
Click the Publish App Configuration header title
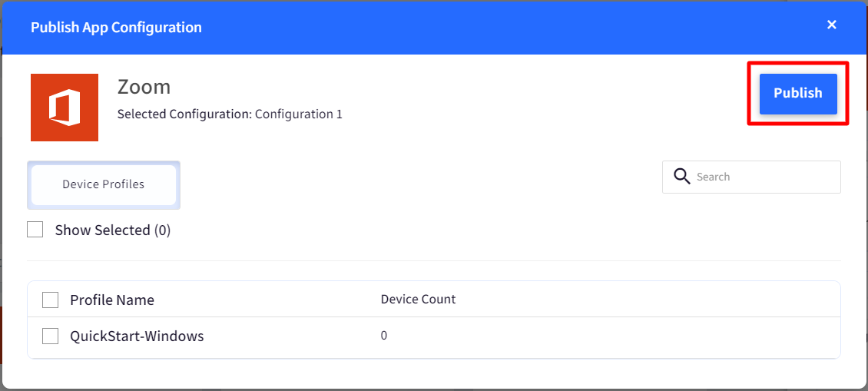pyautogui.click(x=116, y=27)
